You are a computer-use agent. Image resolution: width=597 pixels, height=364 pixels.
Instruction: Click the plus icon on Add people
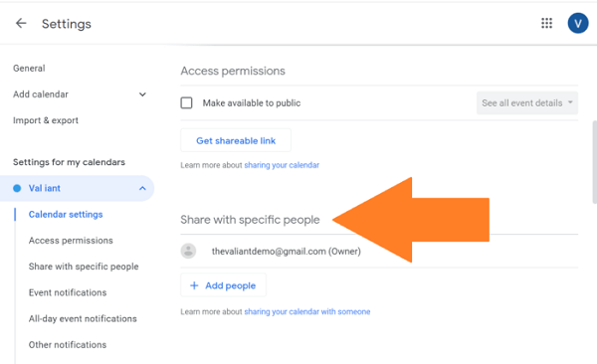point(194,285)
